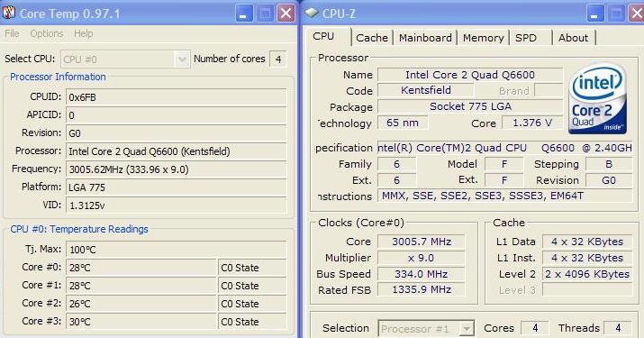Click the Core #1 temperature reading
644x338 pixels.
pos(141,286)
